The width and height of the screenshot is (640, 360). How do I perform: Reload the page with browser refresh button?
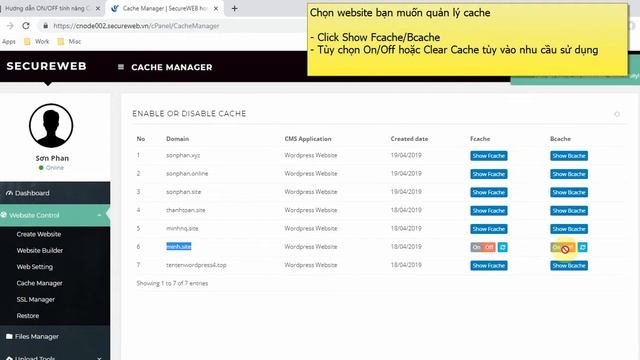[26, 26]
